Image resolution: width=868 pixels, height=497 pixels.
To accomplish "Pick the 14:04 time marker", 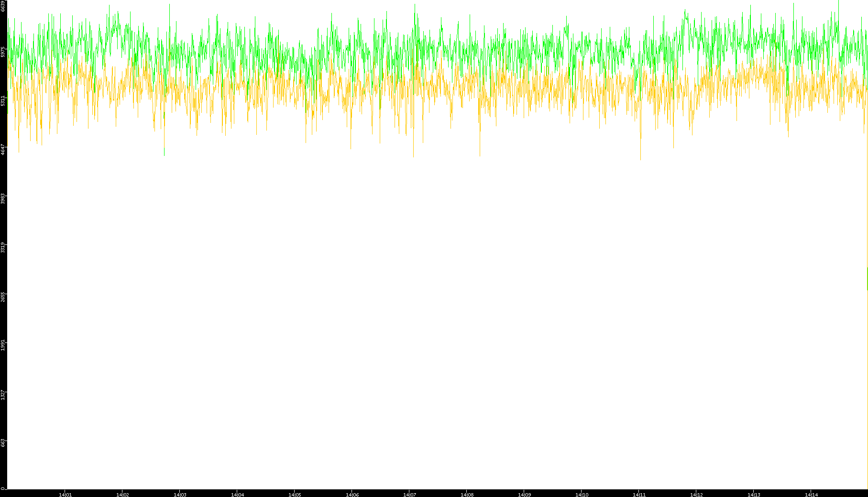I will coord(237,495).
